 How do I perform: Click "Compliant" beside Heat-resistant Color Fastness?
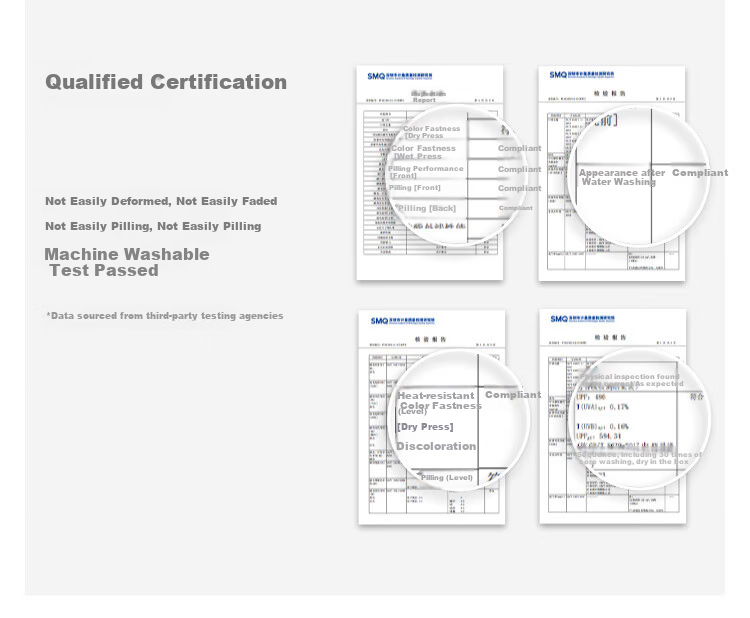pos(513,395)
